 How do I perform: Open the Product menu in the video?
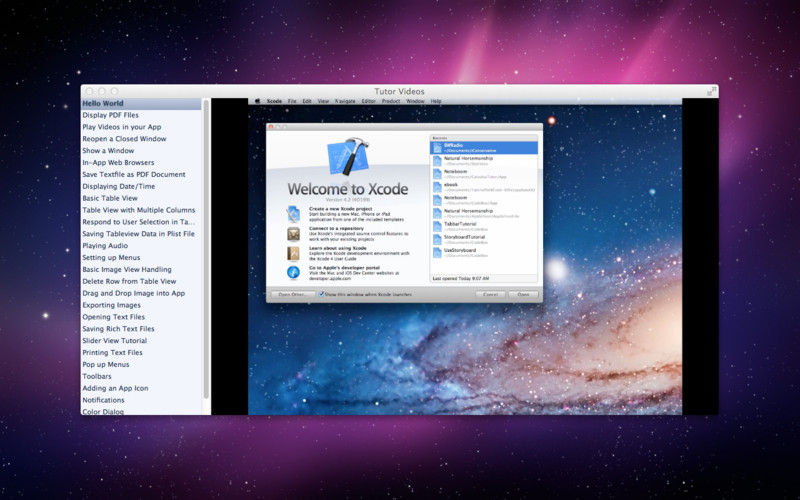click(x=391, y=101)
